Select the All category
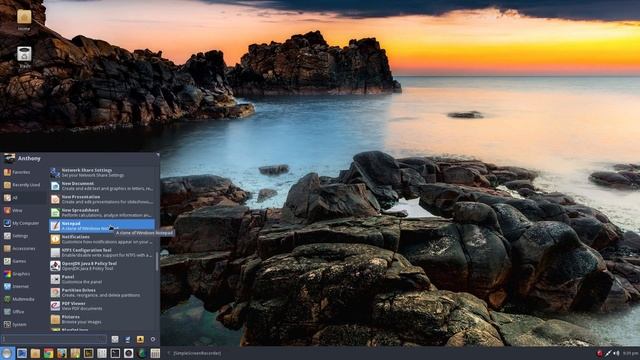The height and width of the screenshot is (360, 640). tap(24, 198)
